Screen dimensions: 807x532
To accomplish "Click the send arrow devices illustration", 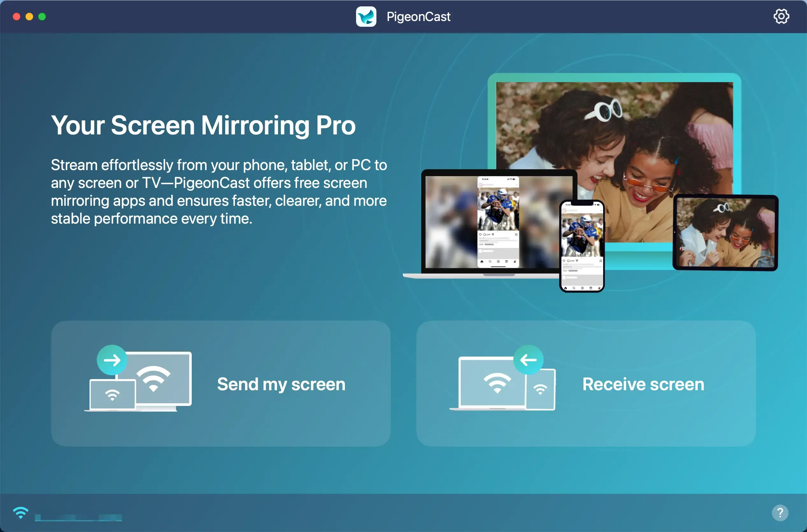I will (138, 378).
